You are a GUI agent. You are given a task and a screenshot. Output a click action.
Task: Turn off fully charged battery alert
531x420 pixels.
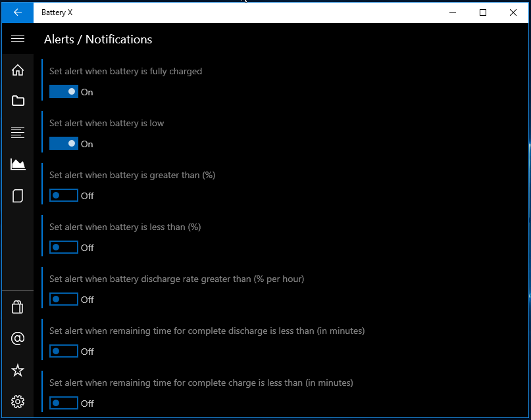click(x=64, y=91)
